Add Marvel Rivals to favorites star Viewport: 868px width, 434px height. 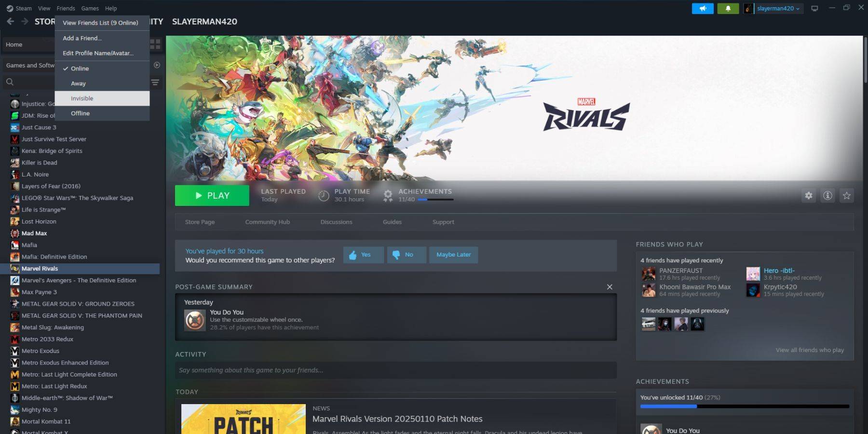coord(846,195)
